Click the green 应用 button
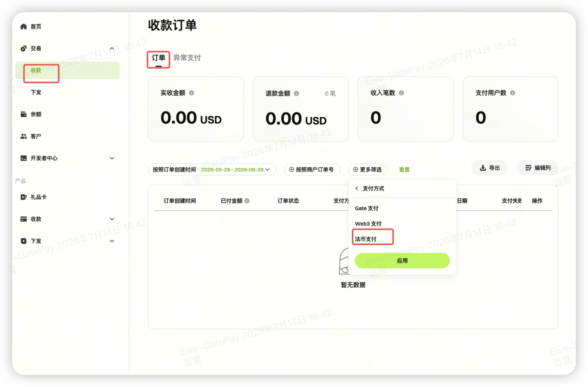 point(402,261)
